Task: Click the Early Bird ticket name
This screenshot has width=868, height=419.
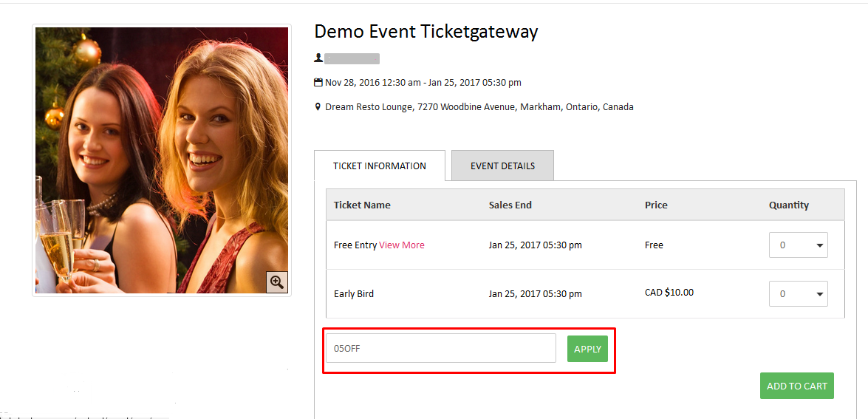Action: point(354,294)
